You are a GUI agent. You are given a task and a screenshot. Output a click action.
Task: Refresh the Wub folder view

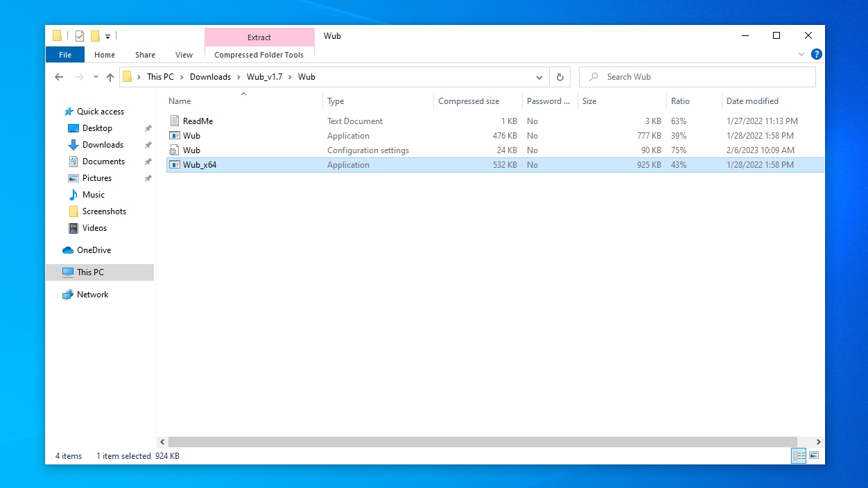click(x=559, y=77)
